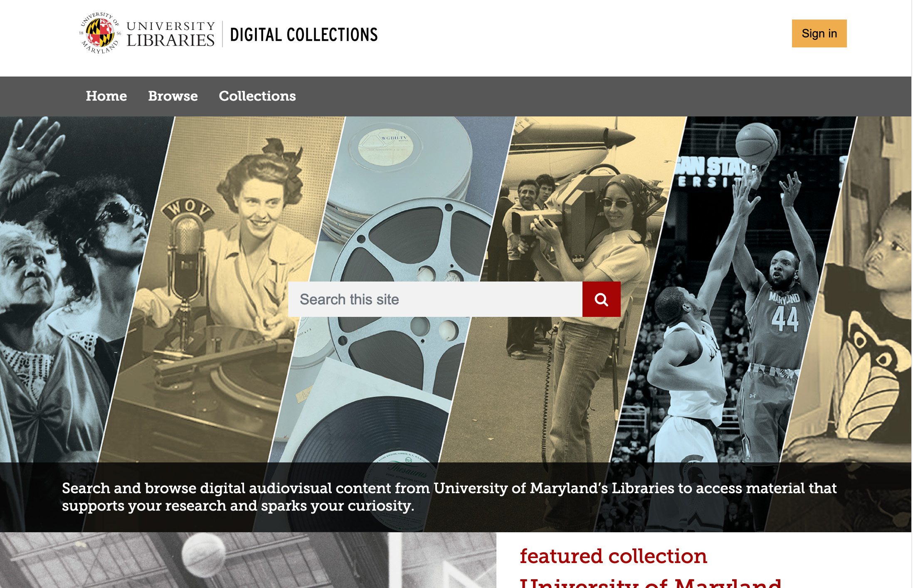This screenshot has height=588, width=913.
Task: Click the University of Maryland seal logo
Action: pos(101,33)
